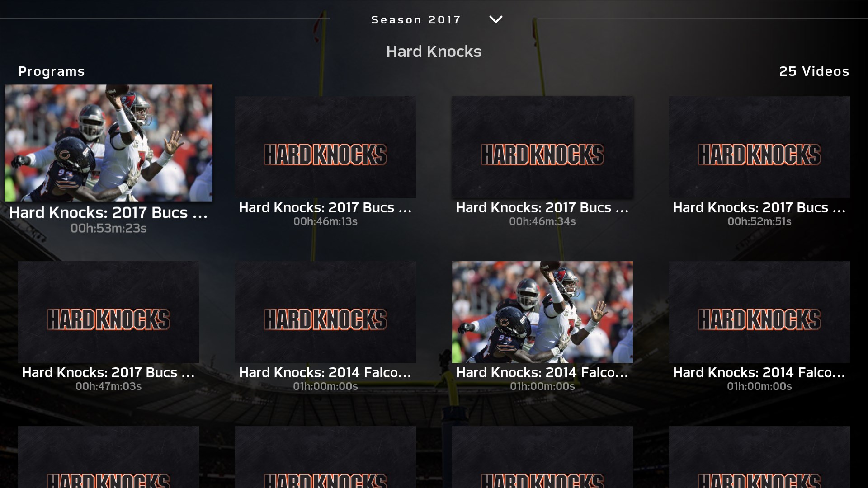Open the Hard Knocks video lasting 00h:52m:51s
Image resolution: width=868 pixels, height=488 pixels.
pyautogui.click(x=759, y=147)
